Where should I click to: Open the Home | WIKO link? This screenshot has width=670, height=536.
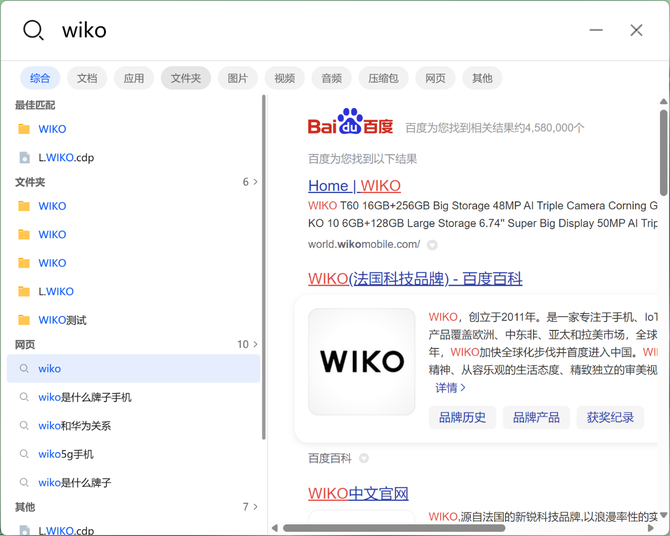pos(354,186)
